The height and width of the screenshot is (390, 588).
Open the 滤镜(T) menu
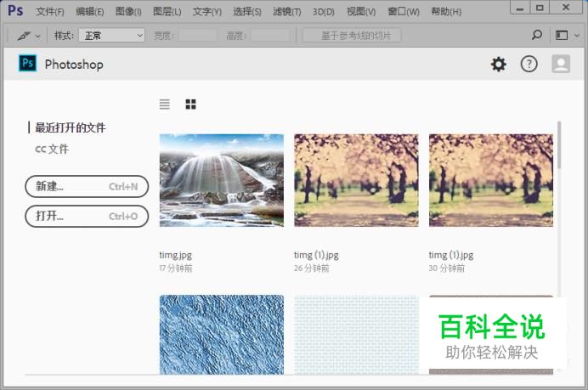pos(287,12)
